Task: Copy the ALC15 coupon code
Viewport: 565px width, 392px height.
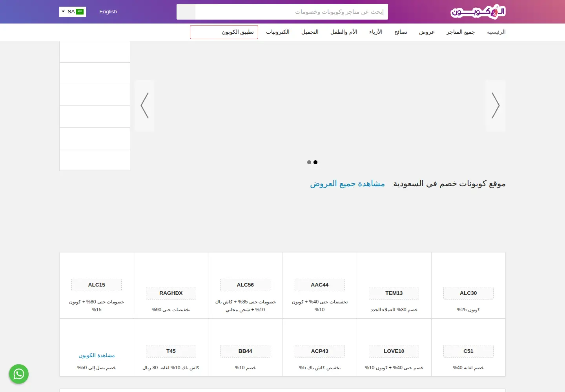Action: 97,285
